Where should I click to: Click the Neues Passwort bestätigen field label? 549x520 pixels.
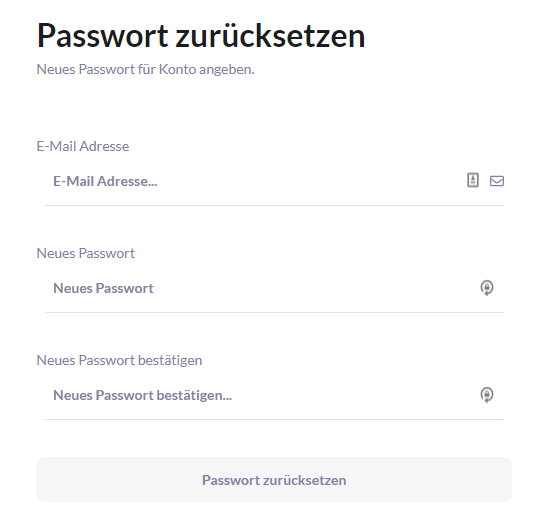pos(119,360)
